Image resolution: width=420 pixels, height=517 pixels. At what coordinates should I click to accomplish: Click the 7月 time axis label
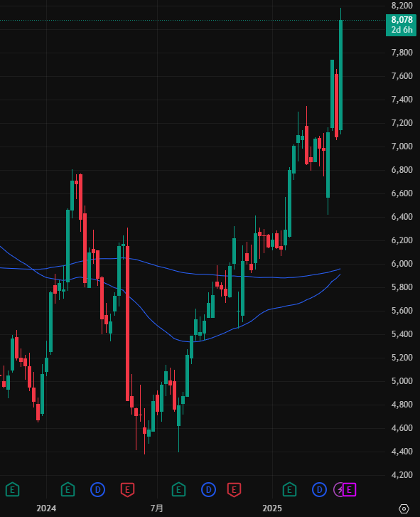tap(157, 508)
